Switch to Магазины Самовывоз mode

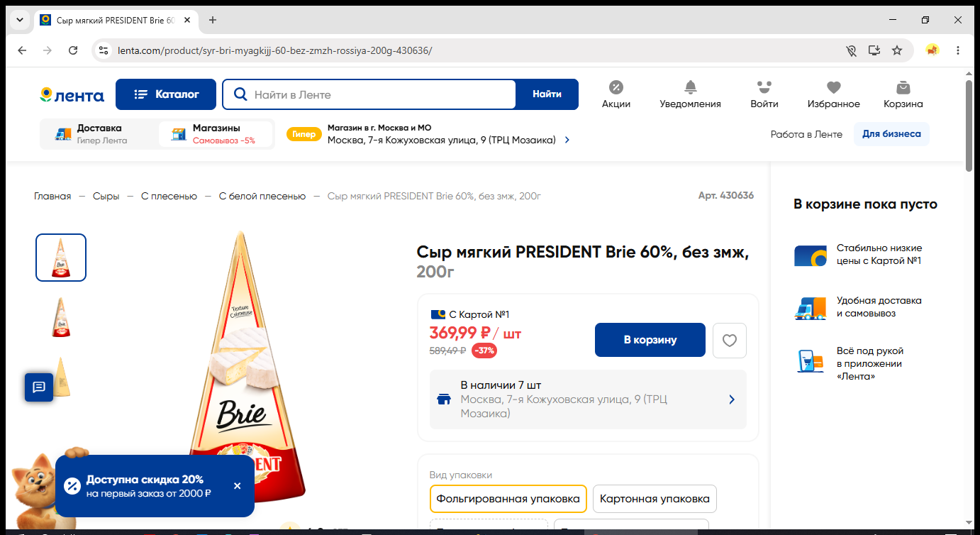215,134
